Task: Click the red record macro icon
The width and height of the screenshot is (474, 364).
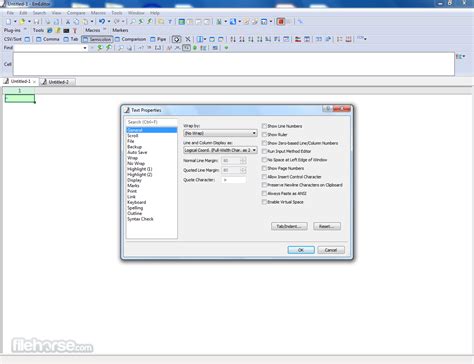Action: click(281, 21)
